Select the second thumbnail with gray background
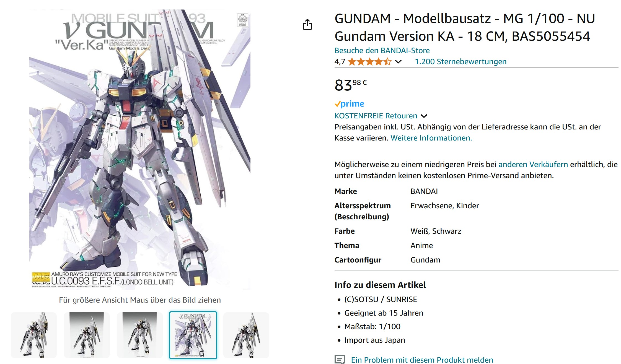The width and height of the screenshot is (621, 364). pos(87,335)
